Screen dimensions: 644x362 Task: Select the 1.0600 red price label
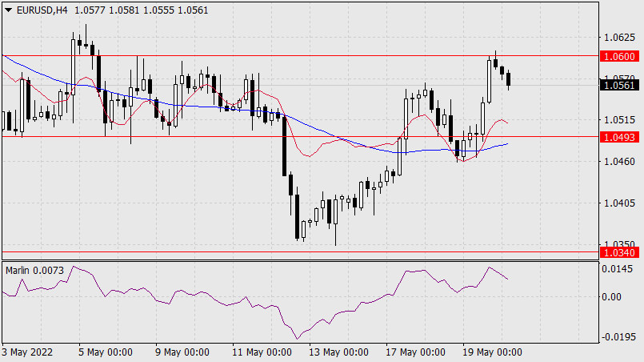coord(619,56)
